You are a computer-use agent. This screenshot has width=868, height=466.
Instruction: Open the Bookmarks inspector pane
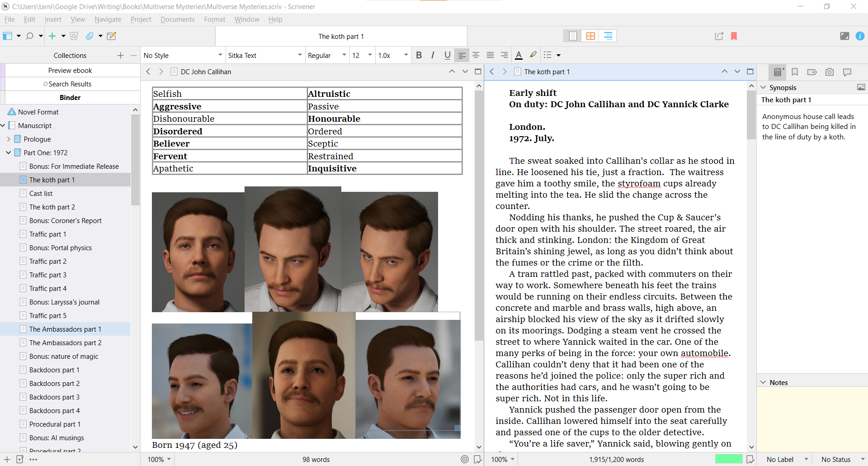coord(795,71)
